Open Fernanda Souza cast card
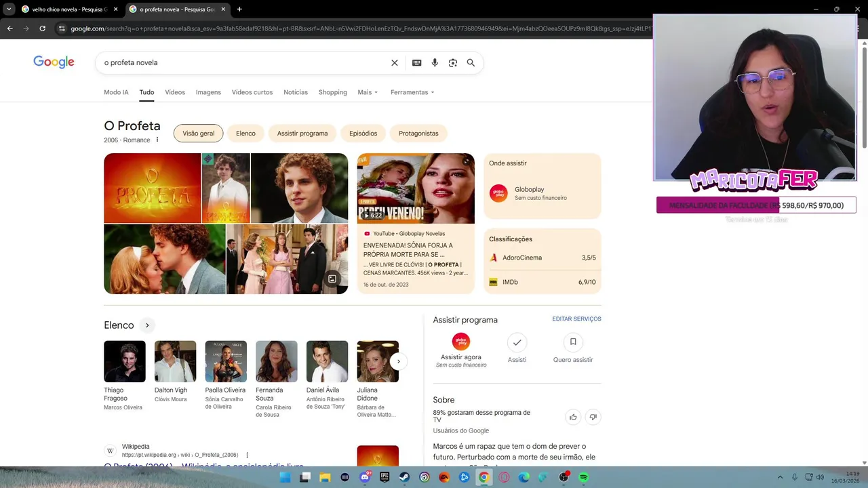The height and width of the screenshot is (488, 868). [x=277, y=380]
